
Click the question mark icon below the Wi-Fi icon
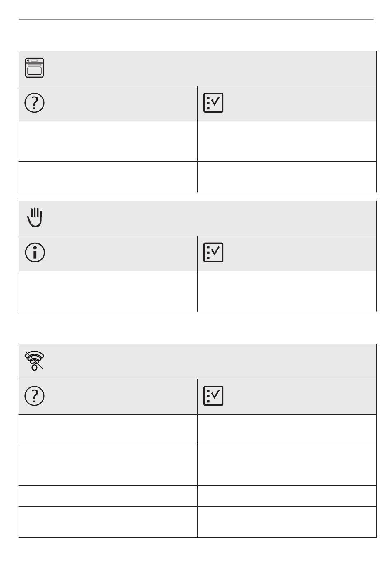point(35,396)
